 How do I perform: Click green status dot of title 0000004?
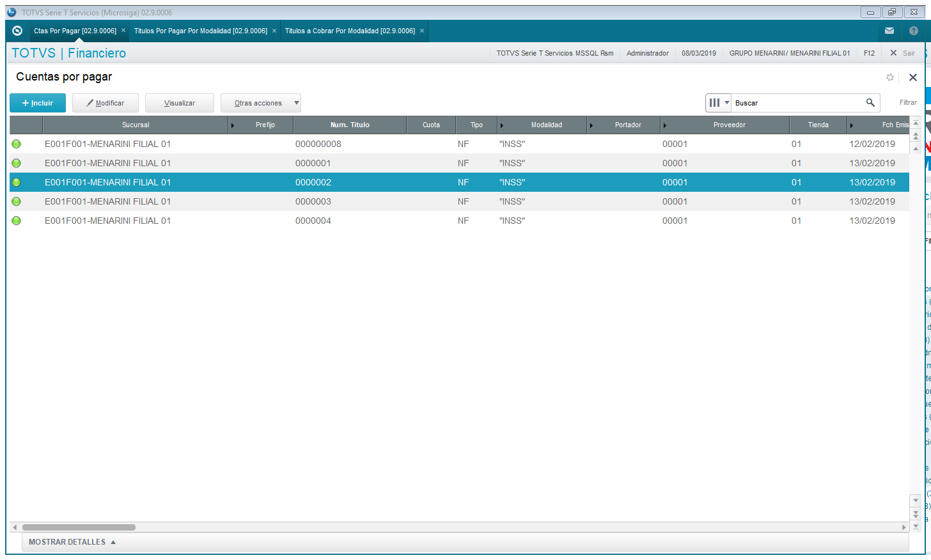tap(17, 221)
